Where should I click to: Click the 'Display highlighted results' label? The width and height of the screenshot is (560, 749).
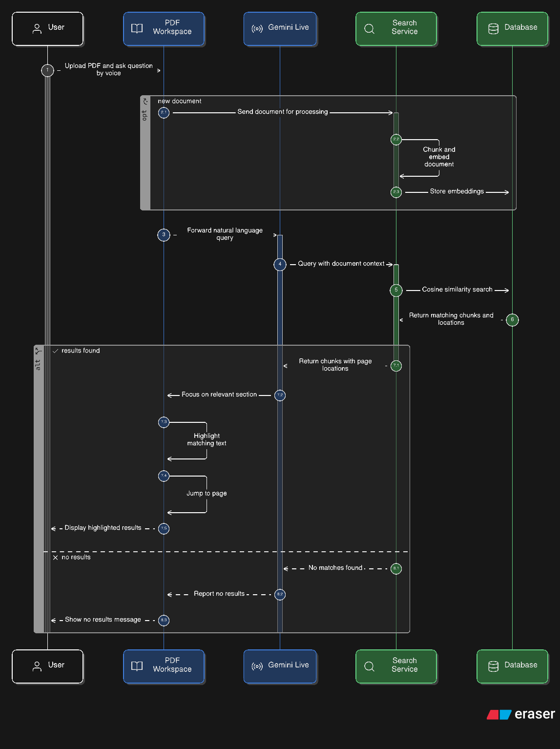(x=103, y=528)
